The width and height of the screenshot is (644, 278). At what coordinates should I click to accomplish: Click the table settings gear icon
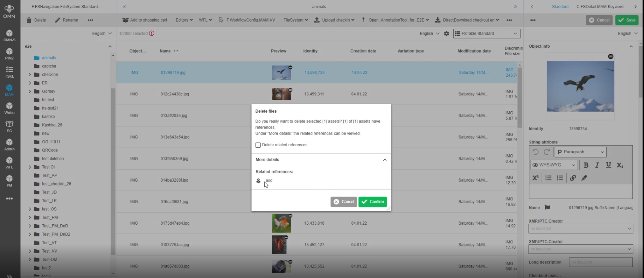click(447, 34)
